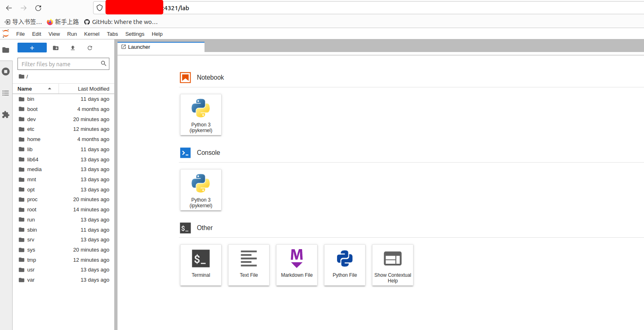Click the Filter files by name field
The width and height of the screenshot is (644, 330).
click(59, 64)
